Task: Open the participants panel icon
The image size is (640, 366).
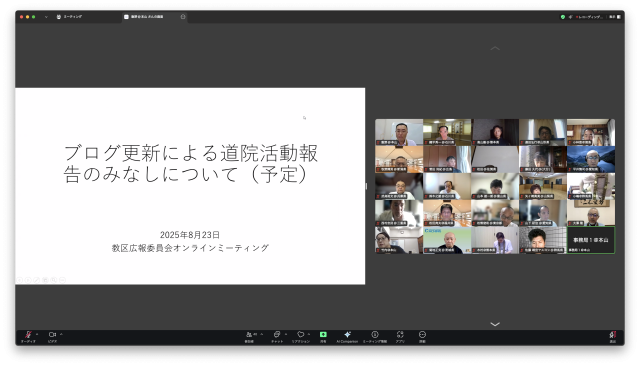Action: point(249,335)
